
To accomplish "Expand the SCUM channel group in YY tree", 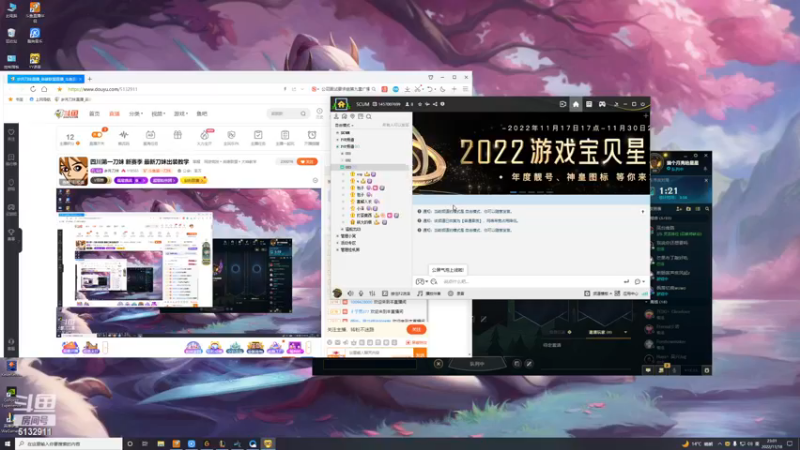I will coord(337,133).
